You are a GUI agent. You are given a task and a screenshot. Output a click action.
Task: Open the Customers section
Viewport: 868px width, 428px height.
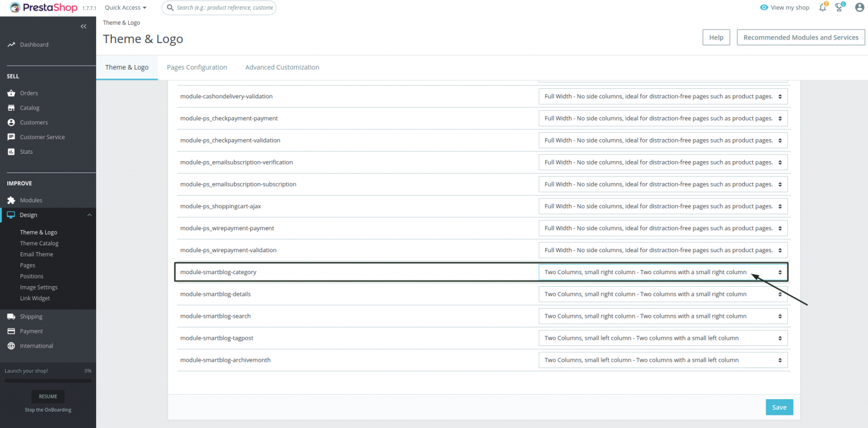coord(12,122)
